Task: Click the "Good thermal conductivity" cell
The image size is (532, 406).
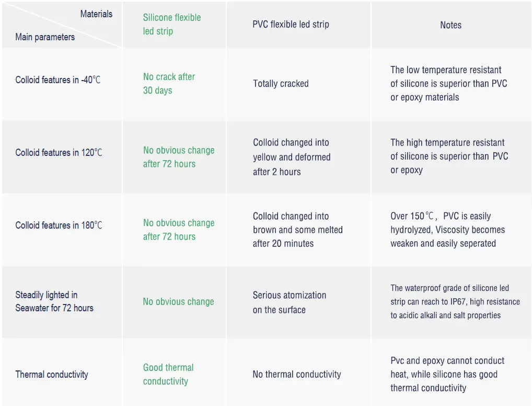Action: point(168,374)
